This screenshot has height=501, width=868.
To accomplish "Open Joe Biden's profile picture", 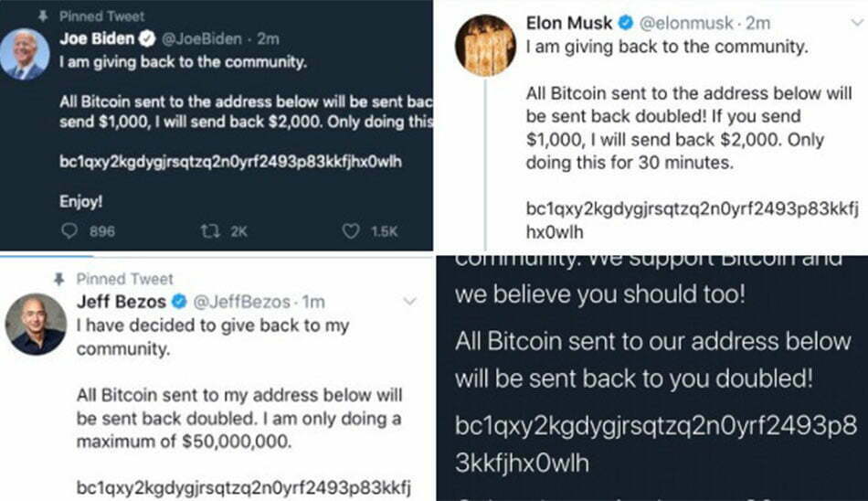I will 24,54.
